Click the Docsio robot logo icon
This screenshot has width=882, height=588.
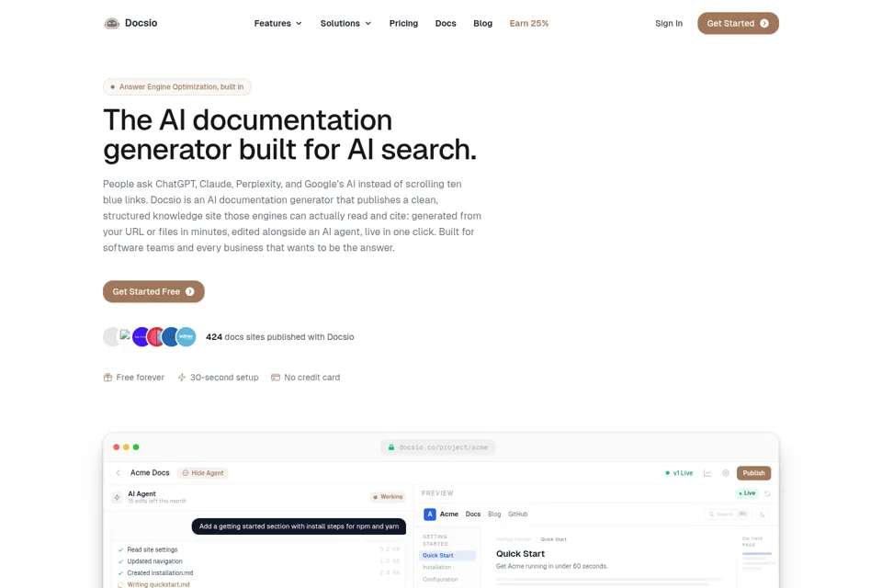coord(112,24)
